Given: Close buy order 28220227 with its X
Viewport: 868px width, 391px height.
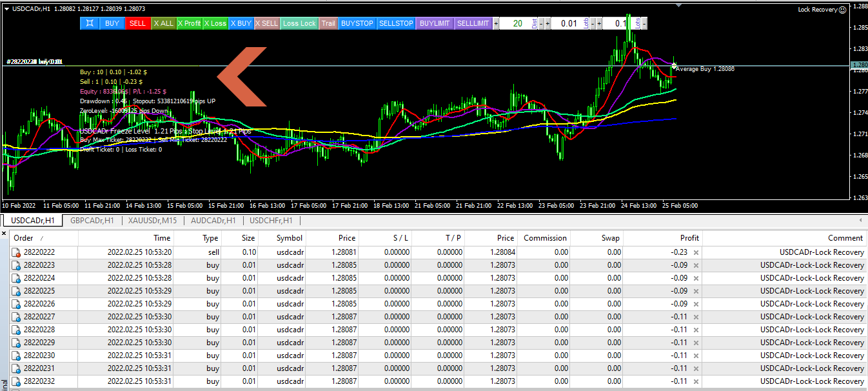Looking at the screenshot, I should click(x=695, y=317).
